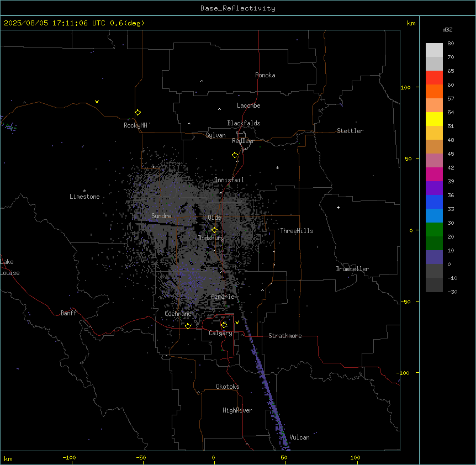The width and height of the screenshot is (476, 465).
Task: Click the Sylvan label
Action: point(215,135)
